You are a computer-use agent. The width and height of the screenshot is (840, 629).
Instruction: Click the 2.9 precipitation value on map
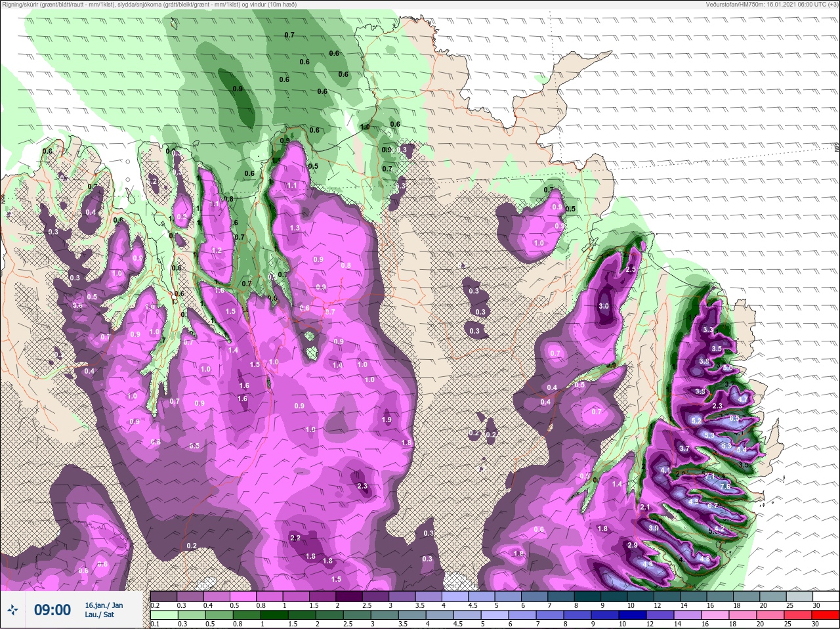click(633, 546)
